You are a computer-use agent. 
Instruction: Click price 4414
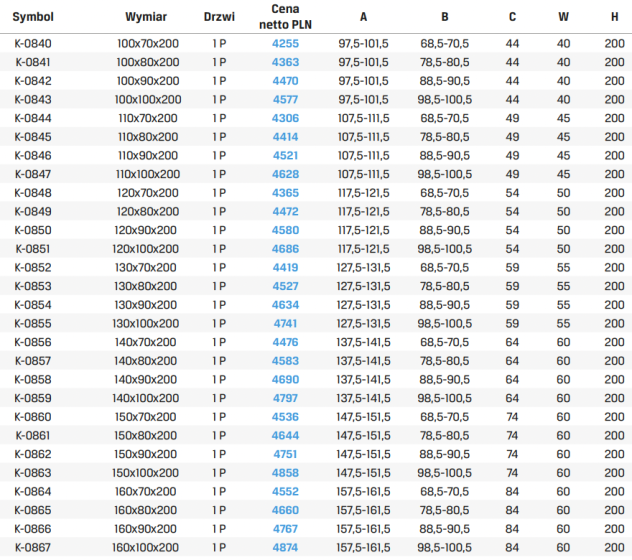tap(285, 137)
